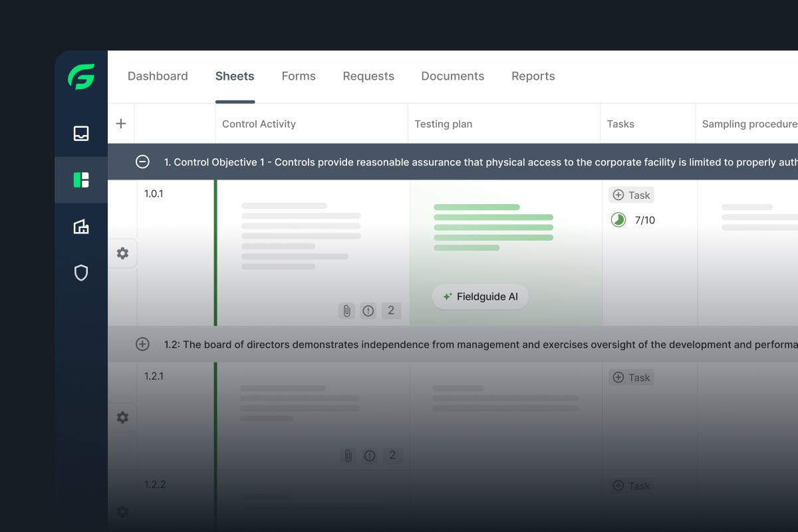Select the Sheets tab

pos(235,76)
